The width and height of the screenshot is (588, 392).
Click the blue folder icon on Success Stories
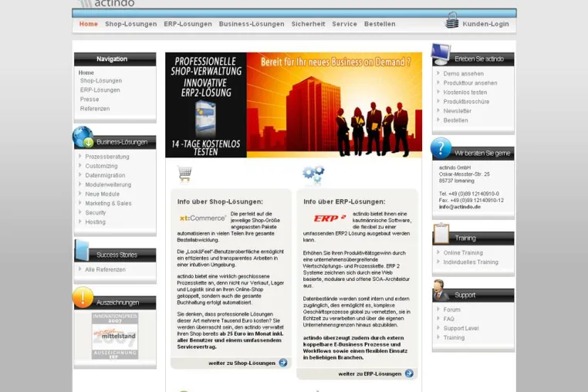pyautogui.click(x=82, y=250)
